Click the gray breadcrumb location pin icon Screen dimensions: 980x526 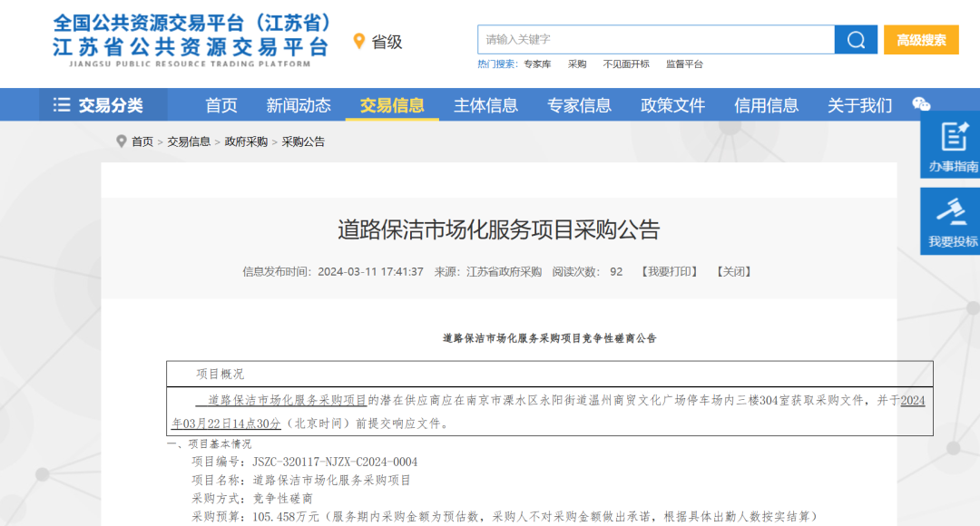pos(122,141)
